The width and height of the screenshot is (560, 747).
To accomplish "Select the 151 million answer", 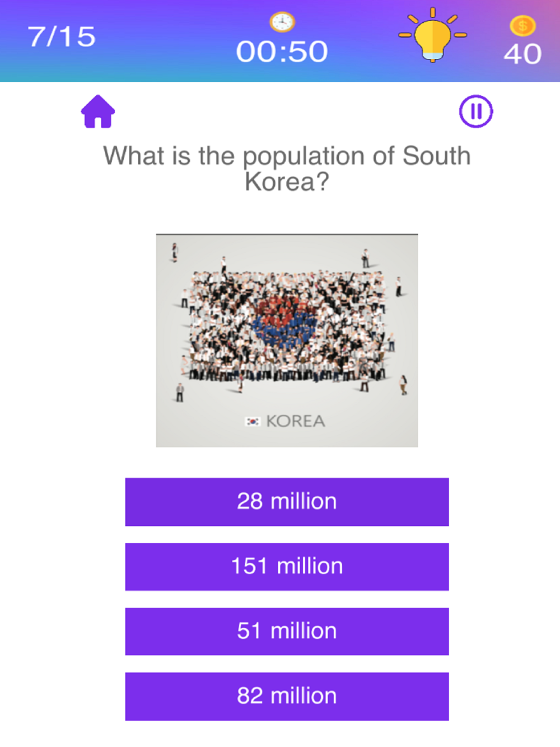I will pyautogui.click(x=287, y=567).
